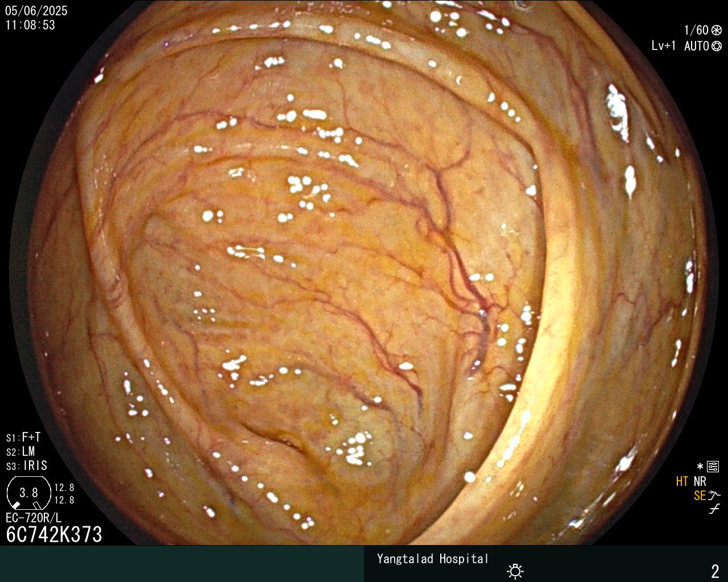Click the brightness sun icon in bottom bar
The image size is (728, 582).
[515, 571]
